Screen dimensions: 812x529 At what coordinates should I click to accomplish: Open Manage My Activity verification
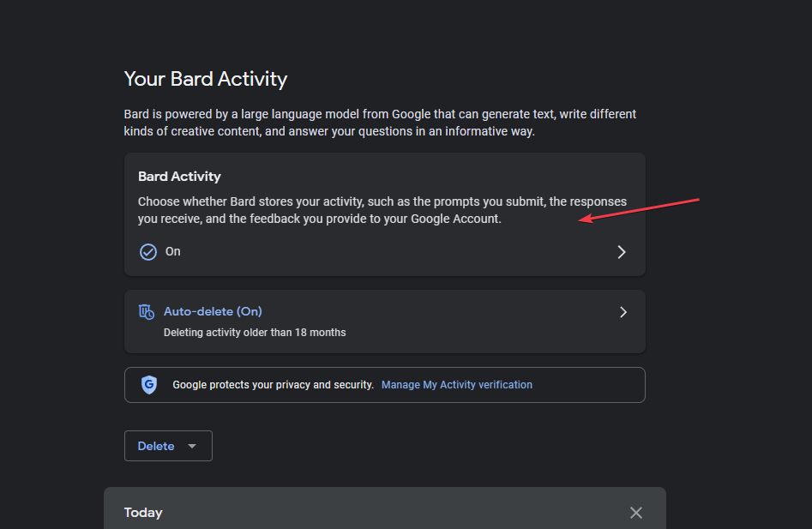pyautogui.click(x=457, y=384)
